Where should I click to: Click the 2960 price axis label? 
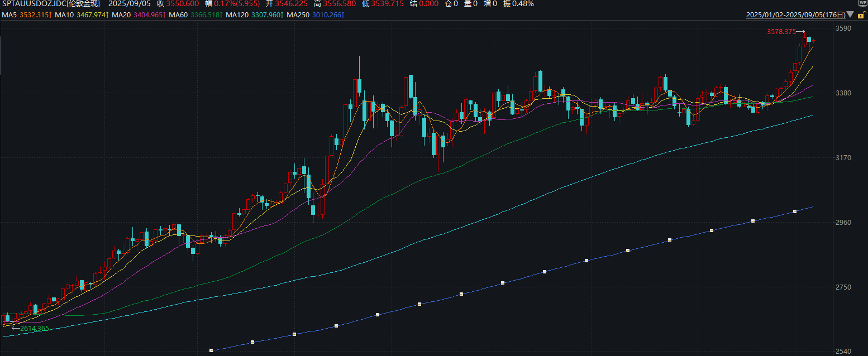coord(843,223)
